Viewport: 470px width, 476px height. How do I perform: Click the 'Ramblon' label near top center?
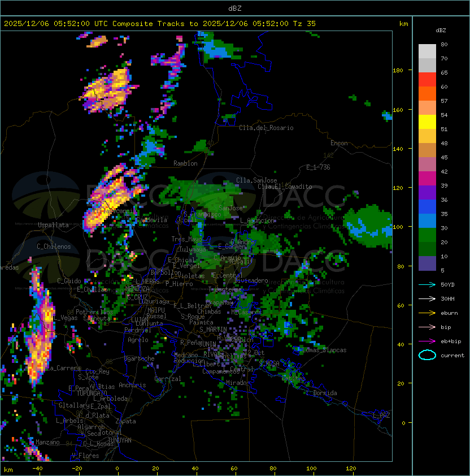click(185, 163)
